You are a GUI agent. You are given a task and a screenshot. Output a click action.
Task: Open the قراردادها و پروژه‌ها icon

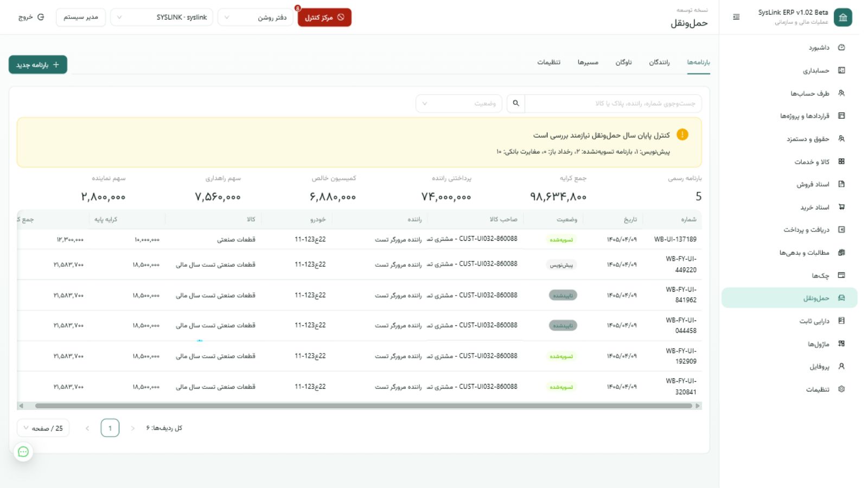(841, 116)
